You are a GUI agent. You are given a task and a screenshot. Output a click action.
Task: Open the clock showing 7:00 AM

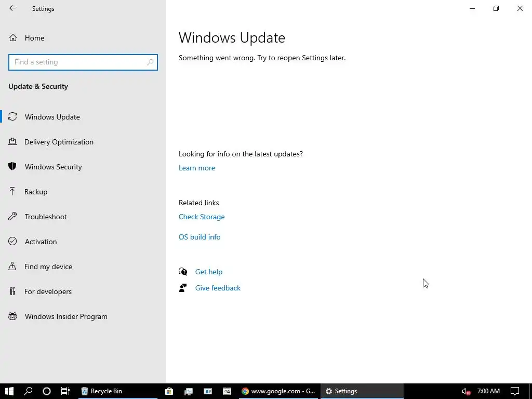(x=488, y=391)
